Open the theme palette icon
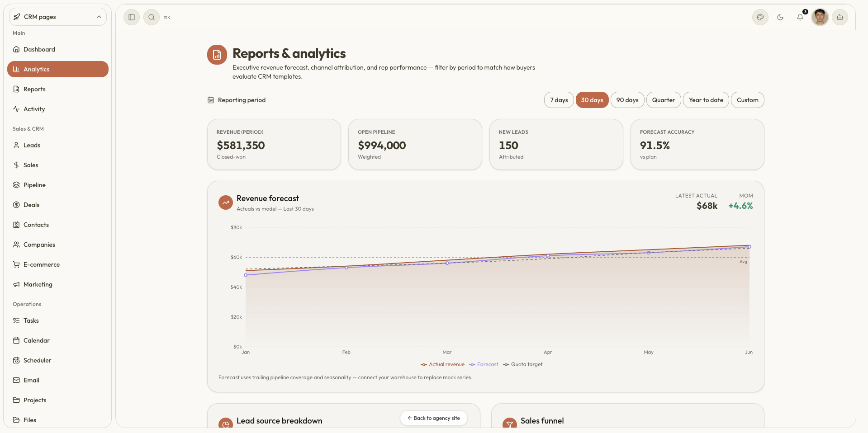This screenshot has width=868, height=433. tap(760, 17)
